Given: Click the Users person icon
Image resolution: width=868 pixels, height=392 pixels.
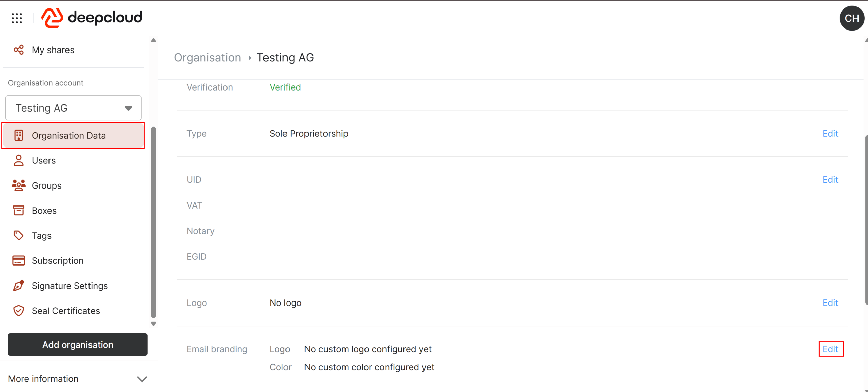Looking at the screenshot, I should (x=19, y=160).
